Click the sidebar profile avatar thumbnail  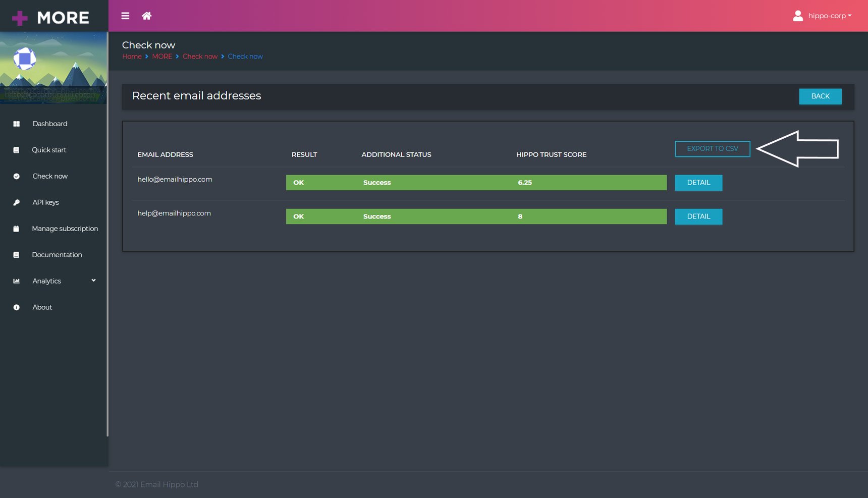[x=25, y=59]
